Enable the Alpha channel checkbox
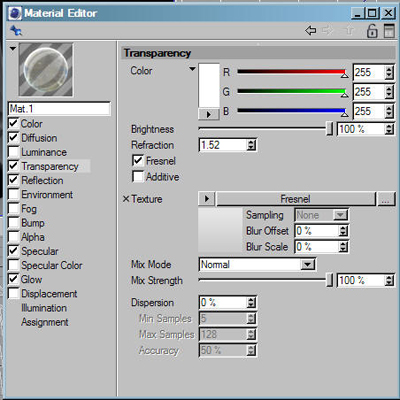400x400 pixels. [13, 237]
